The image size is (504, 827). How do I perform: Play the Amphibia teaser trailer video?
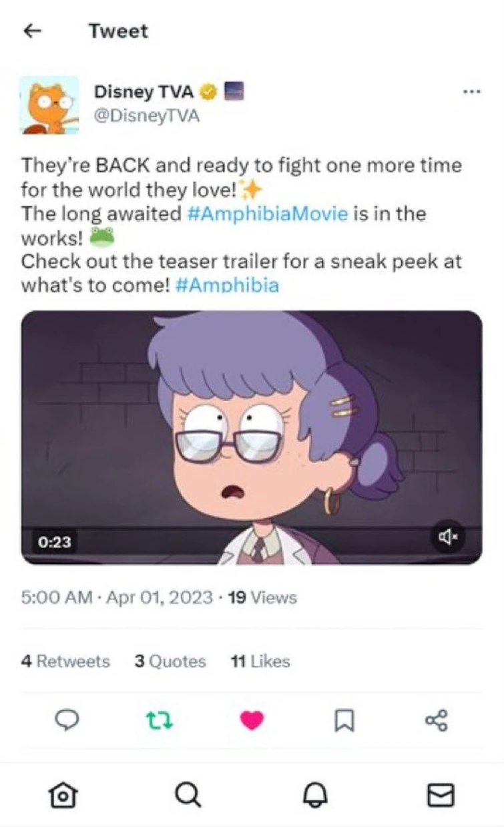tap(252, 434)
